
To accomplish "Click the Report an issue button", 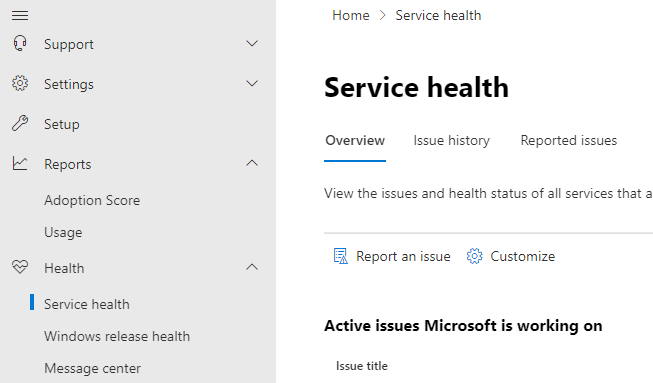I will point(392,256).
